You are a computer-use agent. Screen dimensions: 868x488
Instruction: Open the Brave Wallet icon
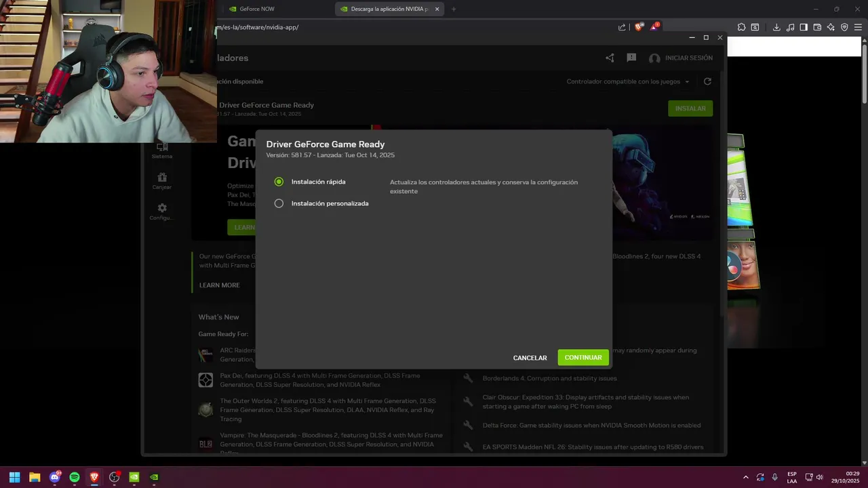[817, 27]
